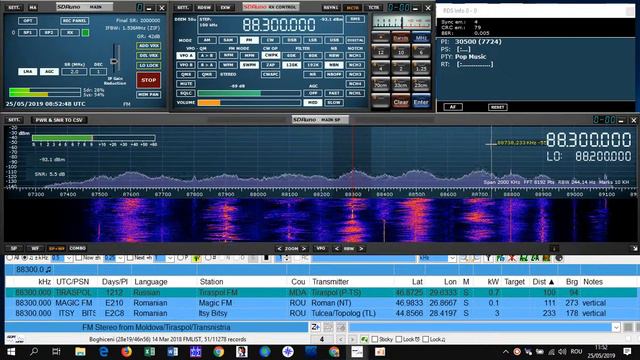Click the Z+ icon beside the info bar
The height and width of the screenshot is (360, 640).
point(315,327)
